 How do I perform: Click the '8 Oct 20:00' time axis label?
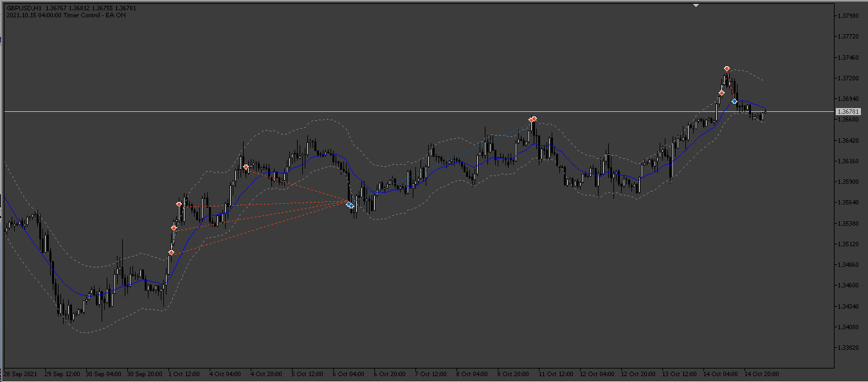click(x=514, y=374)
